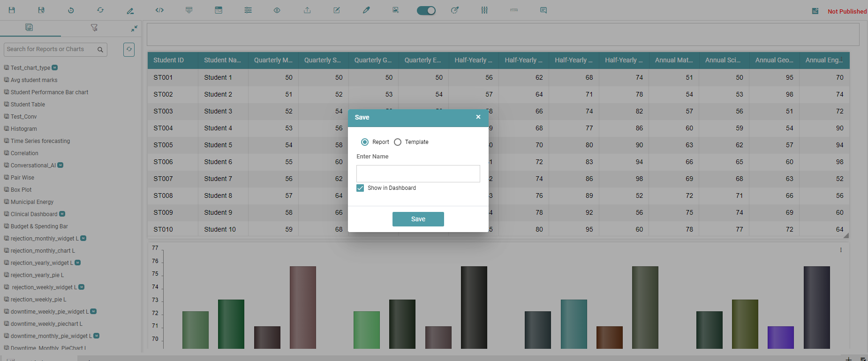Select the eyedropper color picker tool
The height and width of the screenshot is (361, 868).
pyautogui.click(x=366, y=10)
